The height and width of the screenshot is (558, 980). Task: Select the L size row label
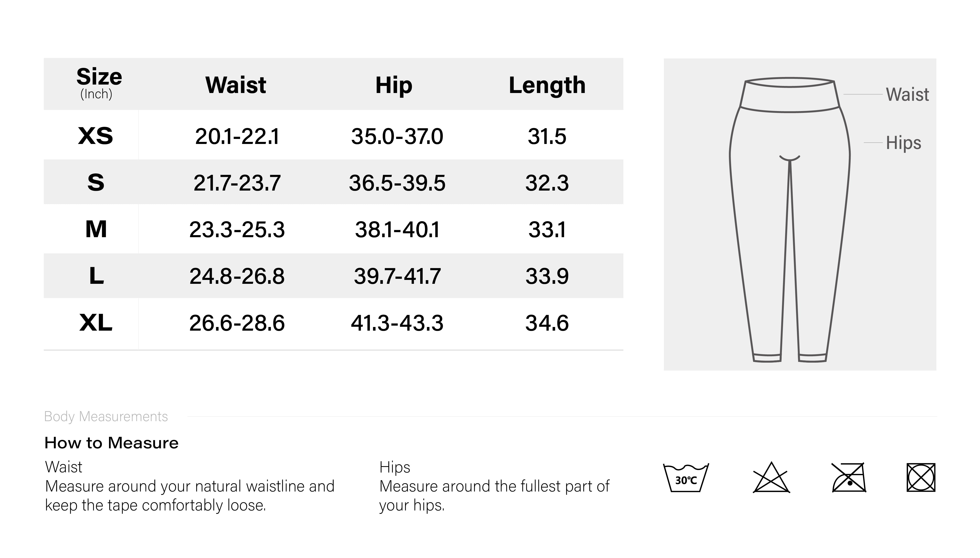point(96,276)
